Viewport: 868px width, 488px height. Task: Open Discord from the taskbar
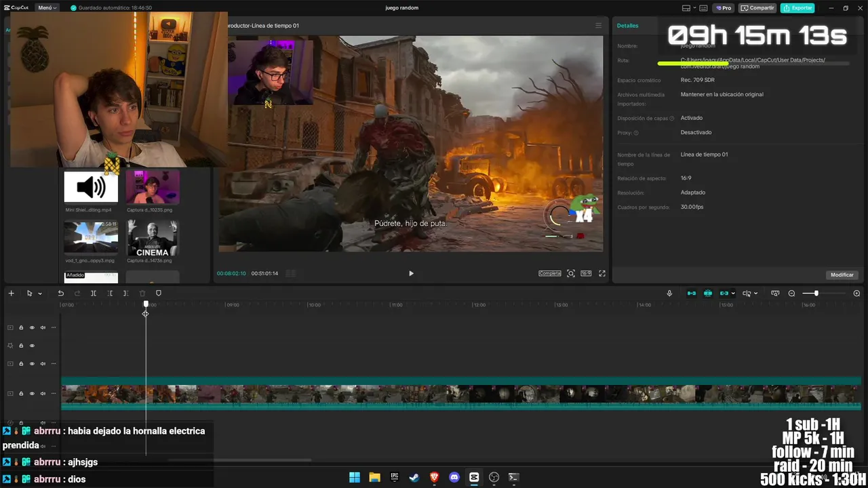[x=454, y=477]
